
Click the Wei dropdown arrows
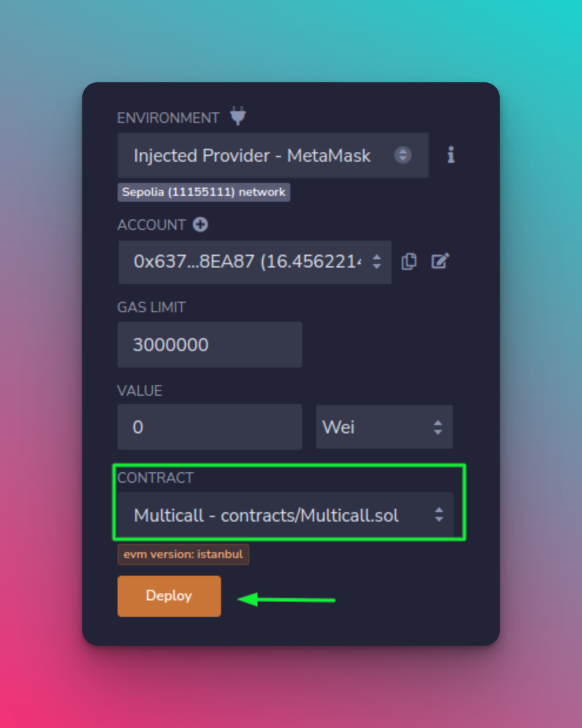(x=438, y=428)
